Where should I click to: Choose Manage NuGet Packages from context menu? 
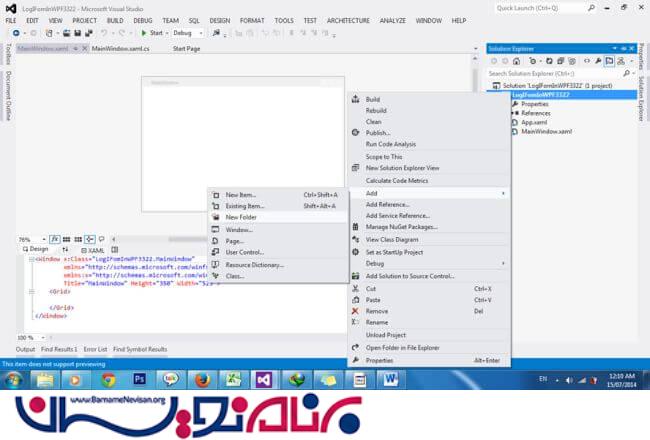[x=402, y=227]
